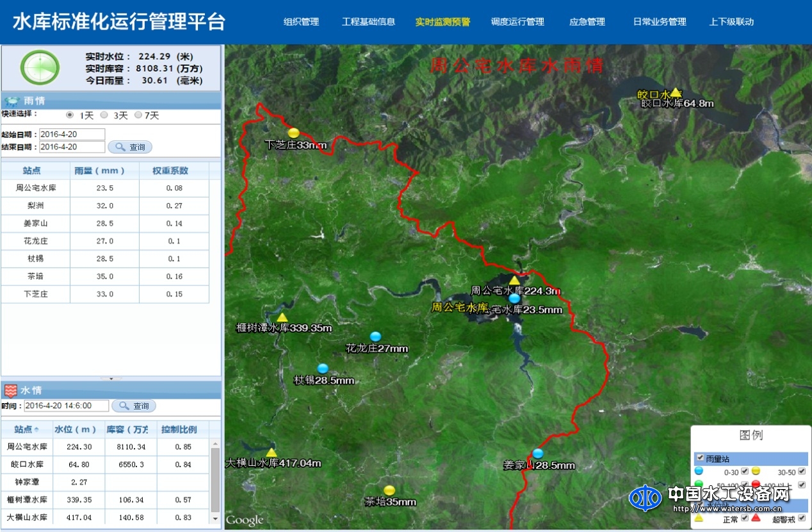Switch to the 调度运行管理 tab

516,21
